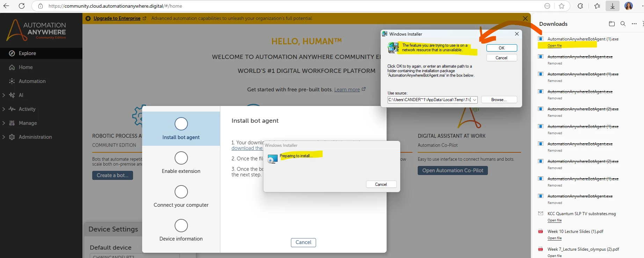Open file link under Week 10 Lecture Slides
The width and height of the screenshot is (644, 258).
[555, 238]
